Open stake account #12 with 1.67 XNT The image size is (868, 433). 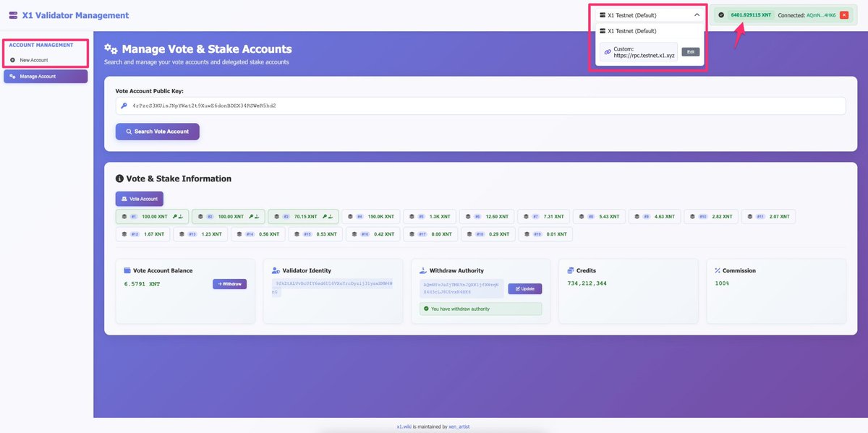143,234
